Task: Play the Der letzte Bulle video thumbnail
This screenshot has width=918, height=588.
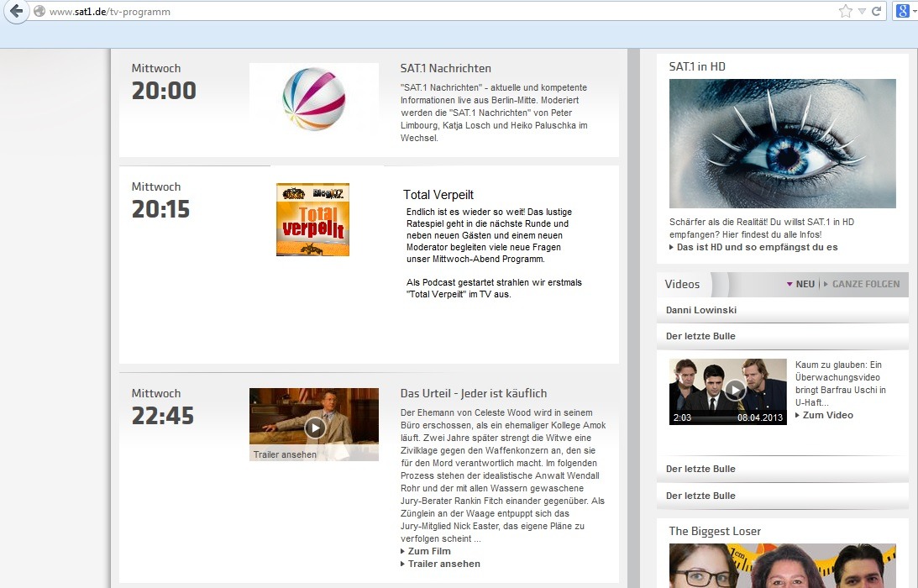Action: point(727,391)
